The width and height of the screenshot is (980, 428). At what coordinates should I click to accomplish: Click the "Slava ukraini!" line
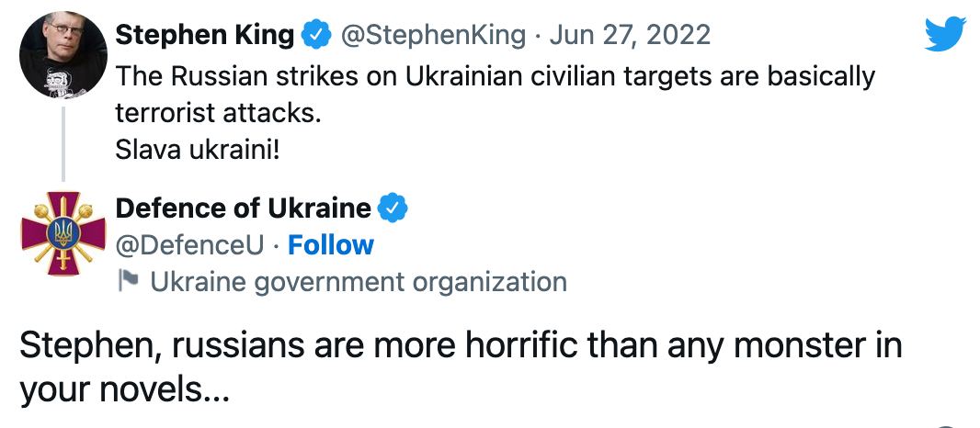tap(197, 148)
